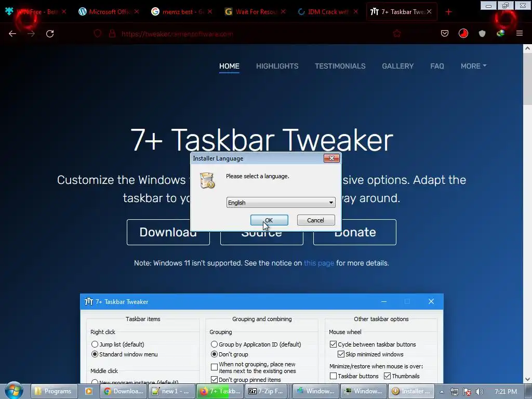Image resolution: width=532 pixels, height=399 pixels.
Task: Toggle place new items next to existing
Action: coord(214,367)
